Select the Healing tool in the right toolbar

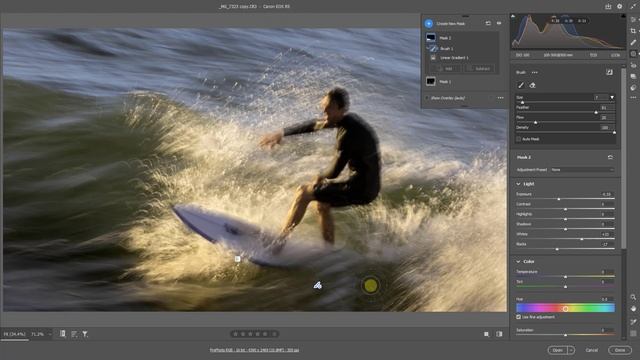[633, 42]
